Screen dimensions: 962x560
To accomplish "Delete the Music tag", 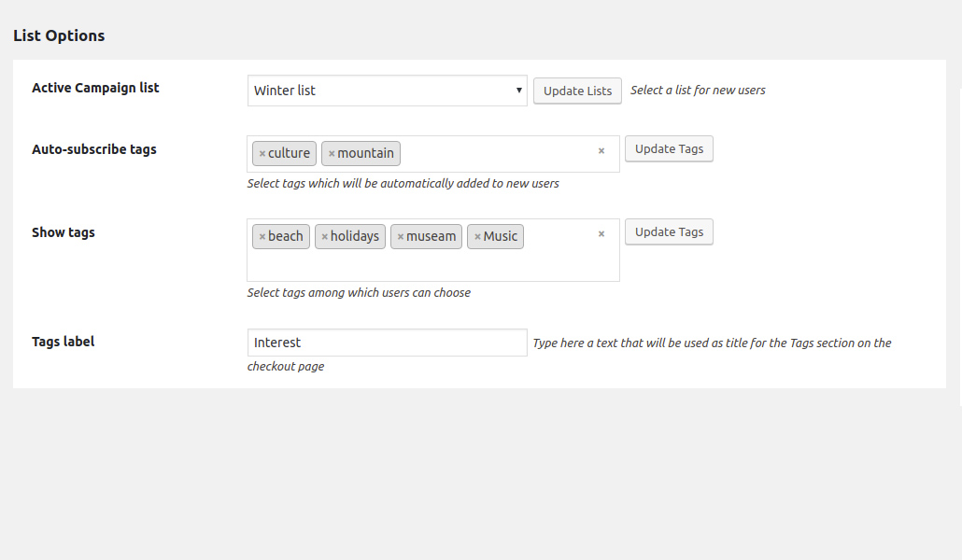I will 477,237.
